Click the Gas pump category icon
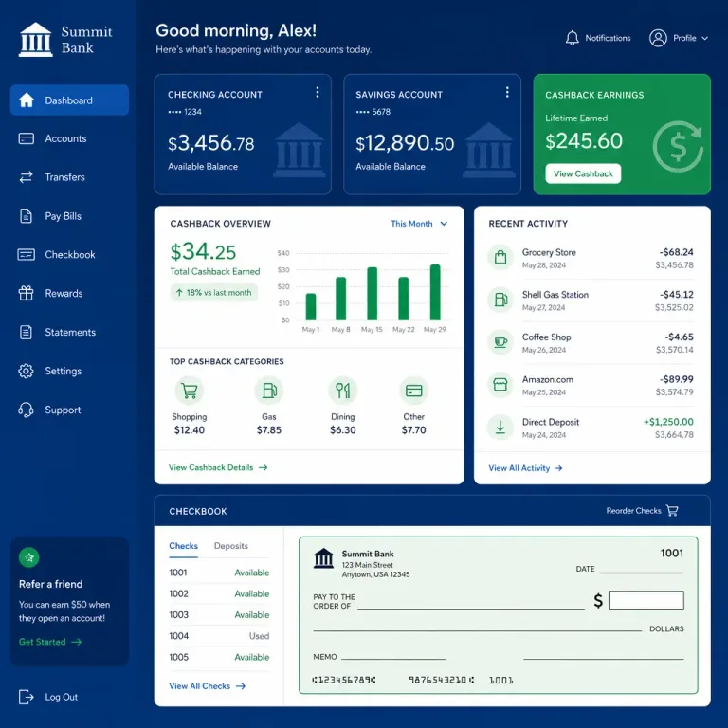This screenshot has height=728, width=728. (269, 391)
